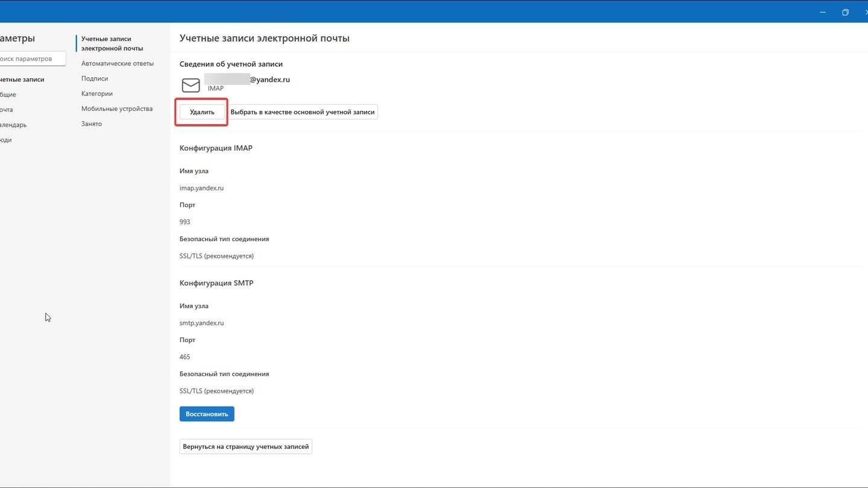Click Выбрать в качестве основной учетной записи
The width and height of the screenshot is (868, 488).
click(x=303, y=112)
